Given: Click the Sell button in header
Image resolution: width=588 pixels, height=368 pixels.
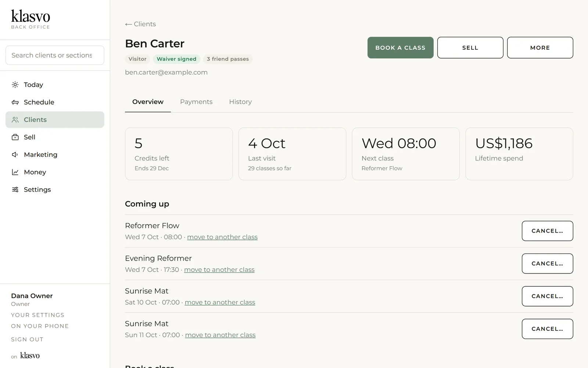Looking at the screenshot, I should tap(470, 47).
